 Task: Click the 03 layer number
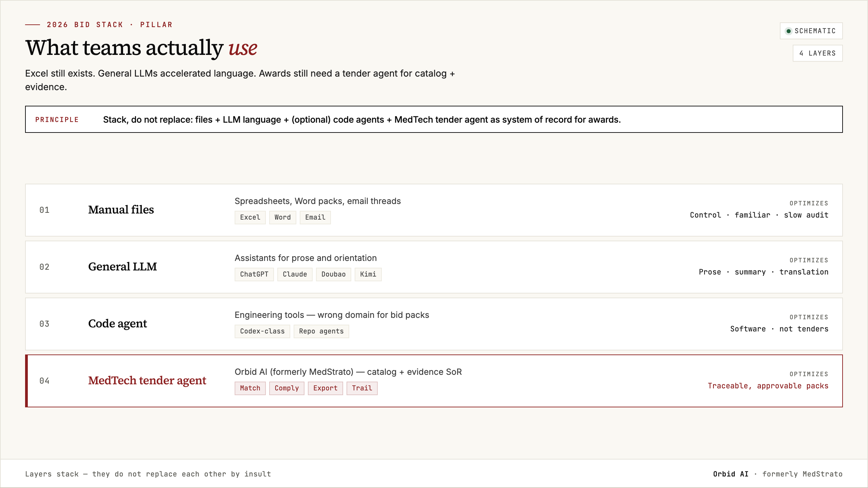44,324
